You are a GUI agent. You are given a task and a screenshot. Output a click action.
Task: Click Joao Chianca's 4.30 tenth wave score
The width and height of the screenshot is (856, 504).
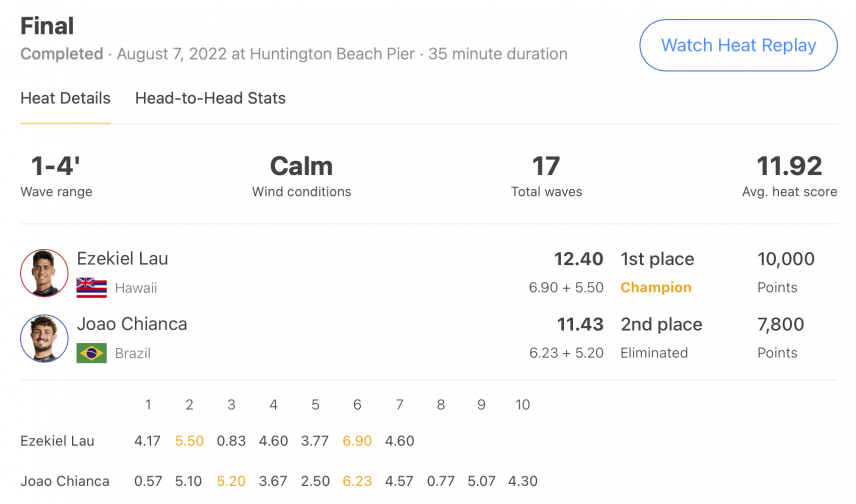tap(522, 481)
